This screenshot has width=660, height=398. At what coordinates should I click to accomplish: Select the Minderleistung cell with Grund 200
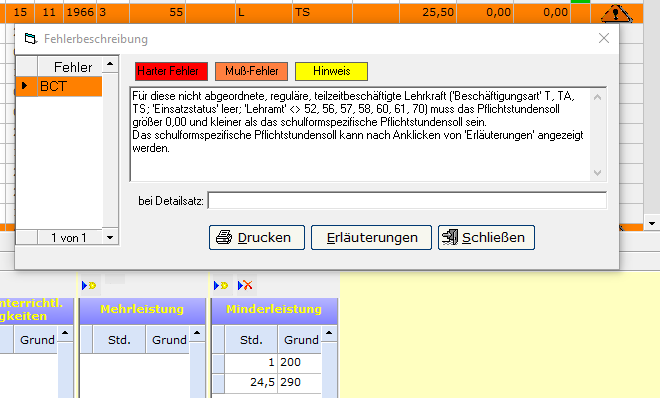(300, 363)
